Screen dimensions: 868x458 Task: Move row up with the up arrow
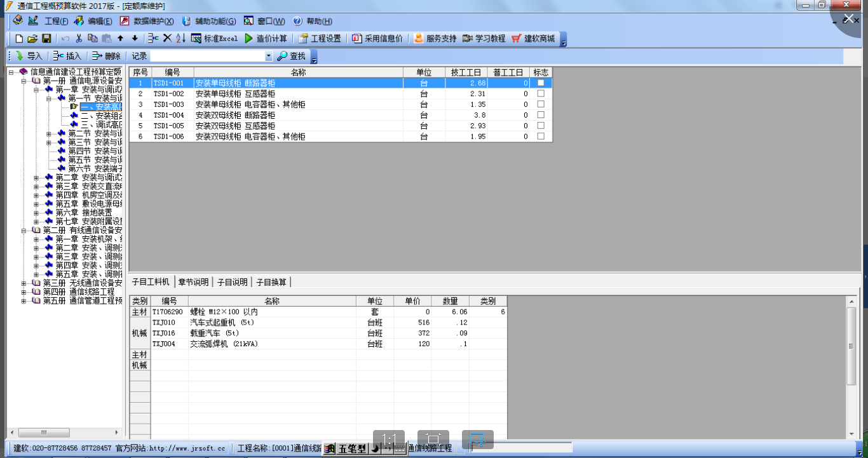pos(121,39)
